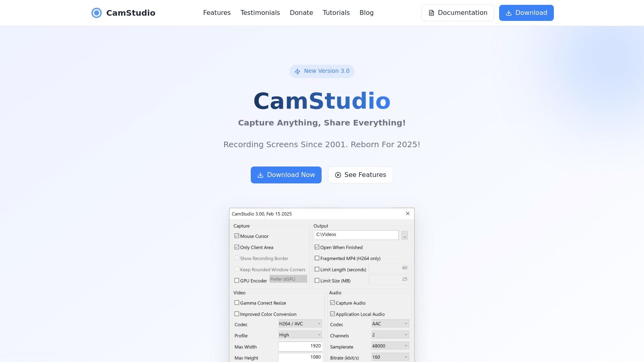Disable Application Local Audio capture
Viewport: 644px width, 362px height.
(332, 313)
